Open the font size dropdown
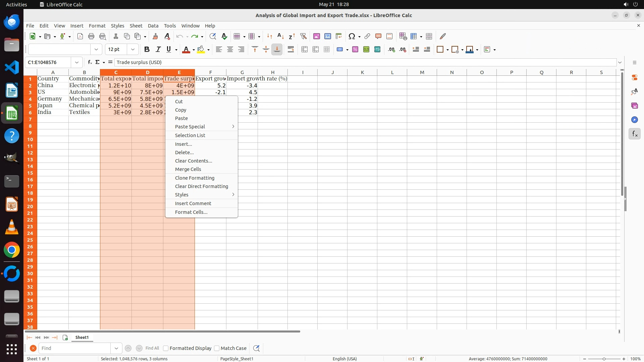Viewport: 644px width, 362px height. coord(133,50)
